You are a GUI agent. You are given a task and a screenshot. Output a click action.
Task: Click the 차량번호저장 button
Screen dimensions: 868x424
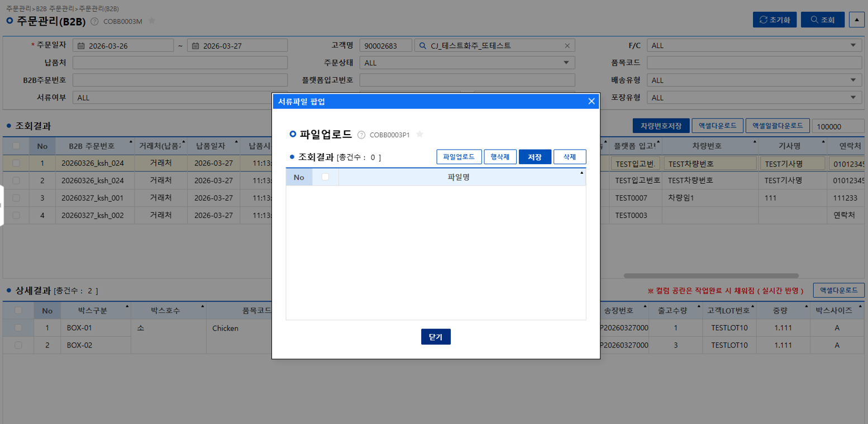click(661, 126)
